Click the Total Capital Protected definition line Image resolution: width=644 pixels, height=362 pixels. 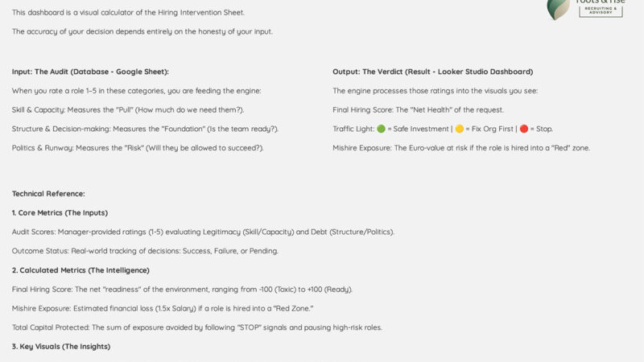point(197,327)
